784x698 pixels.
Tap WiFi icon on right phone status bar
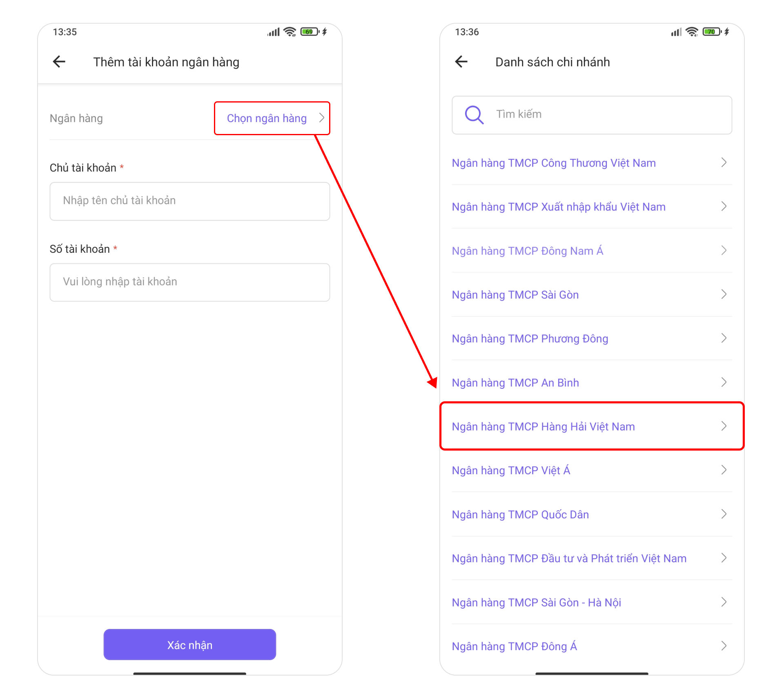tap(692, 31)
